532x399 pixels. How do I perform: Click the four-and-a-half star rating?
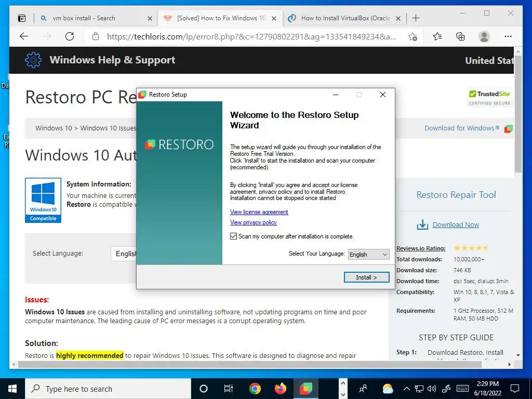471,248
